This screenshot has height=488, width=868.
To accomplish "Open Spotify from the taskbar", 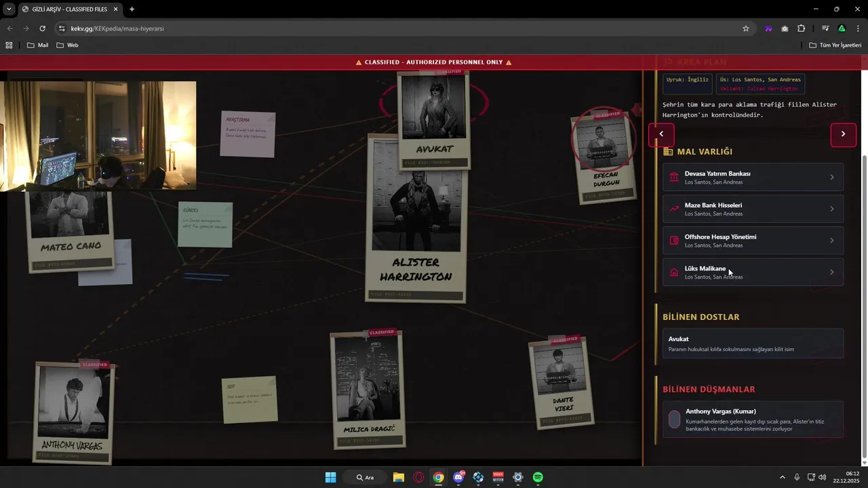I will [538, 477].
